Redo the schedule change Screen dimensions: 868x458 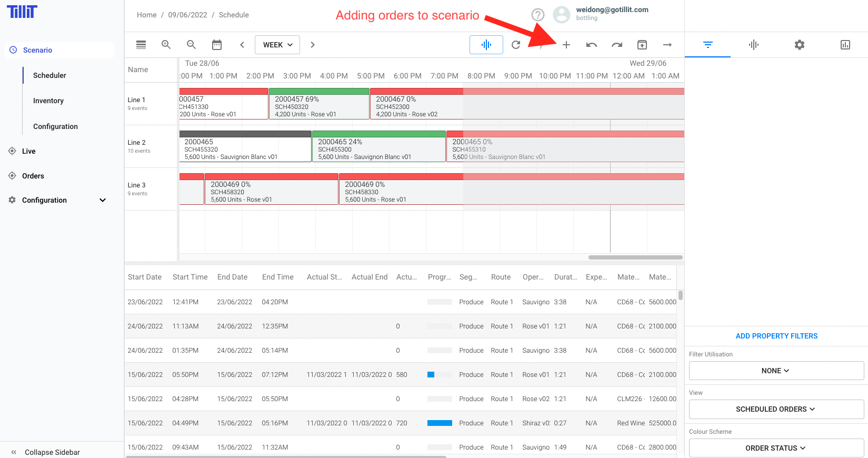(x=617, y=45)
